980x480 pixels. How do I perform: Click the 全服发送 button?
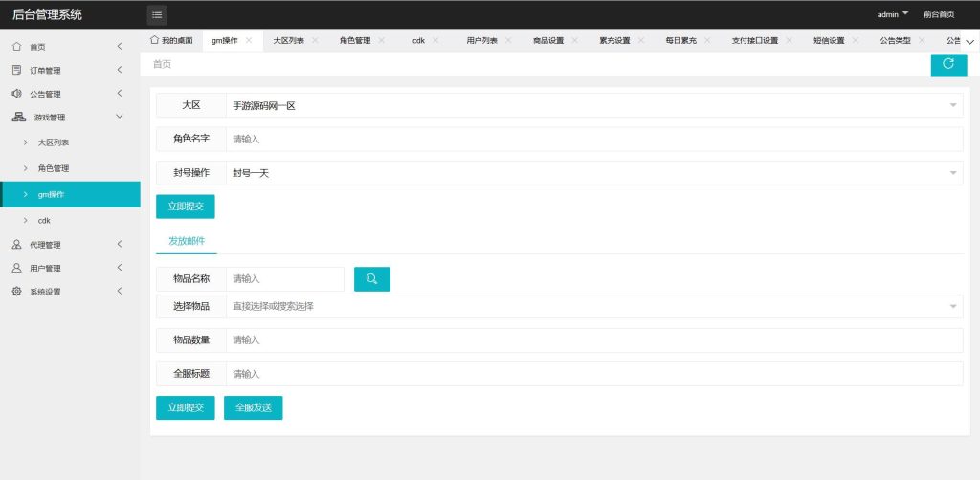click(x=254, y=407)
